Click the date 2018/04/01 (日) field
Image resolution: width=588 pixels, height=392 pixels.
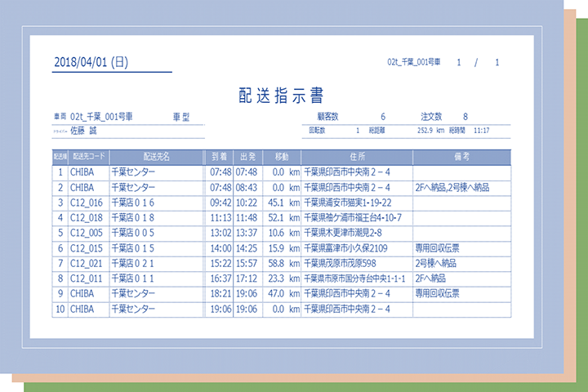click(91, 62)
